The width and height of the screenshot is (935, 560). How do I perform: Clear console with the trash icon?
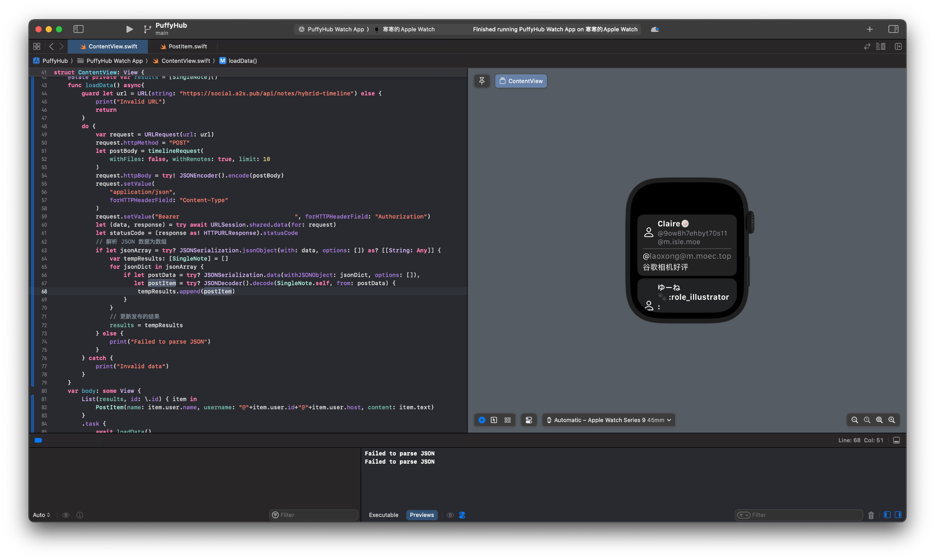tap(871, 515)
